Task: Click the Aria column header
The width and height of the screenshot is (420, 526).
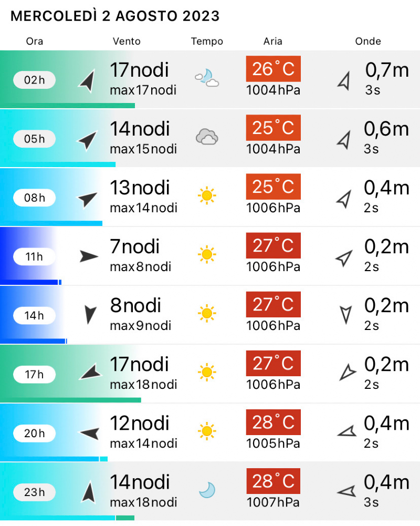Action: (272, 41)
